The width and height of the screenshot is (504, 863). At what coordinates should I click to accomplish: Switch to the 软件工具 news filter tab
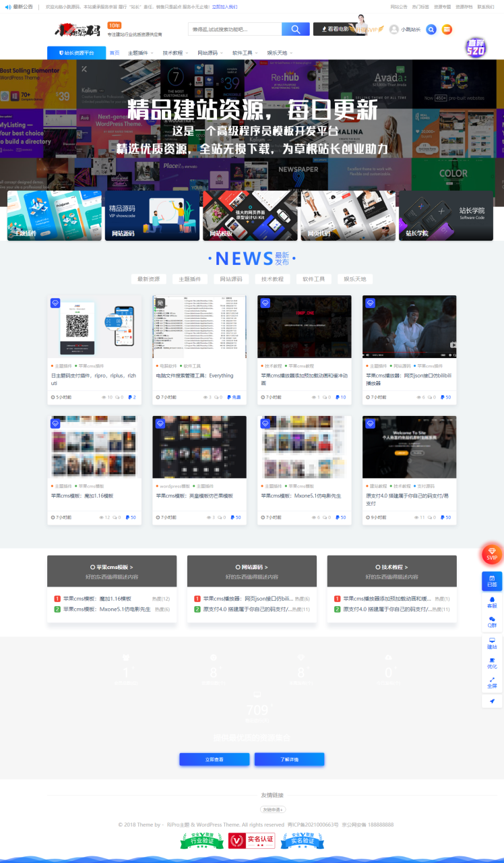click(x=313, y=279)
